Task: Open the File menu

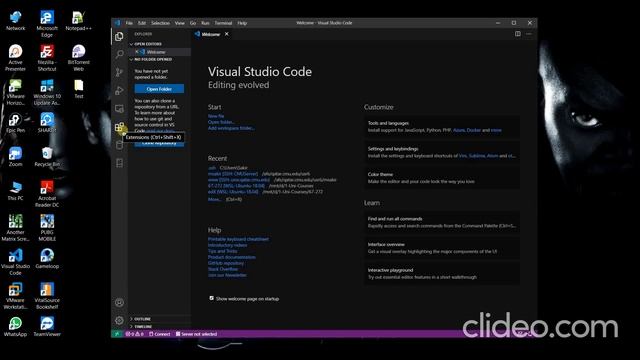Action: (129, 23)
